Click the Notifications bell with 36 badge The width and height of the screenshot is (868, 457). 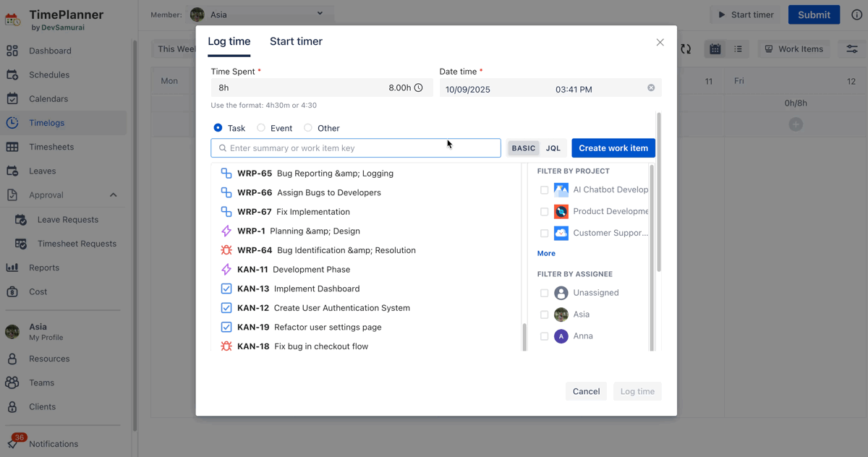point(14,443)
